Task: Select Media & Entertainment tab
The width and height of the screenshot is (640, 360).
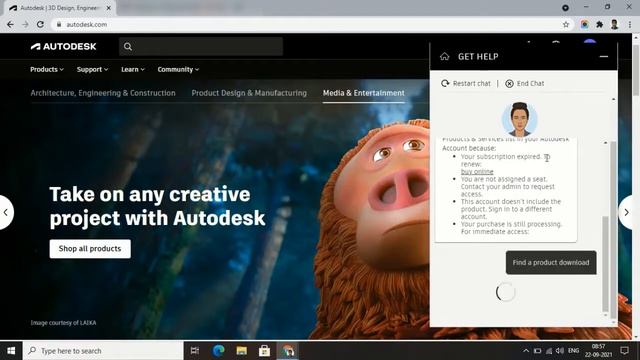Action: (364, 93)
